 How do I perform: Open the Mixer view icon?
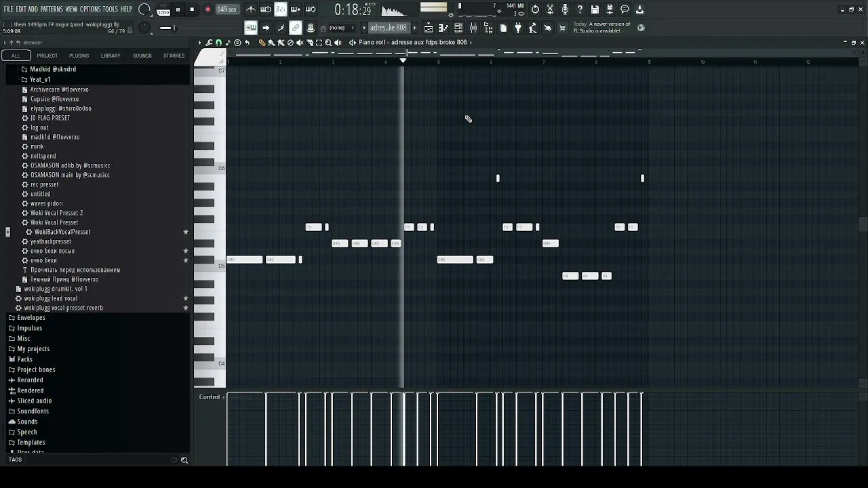tap(473, 28)
